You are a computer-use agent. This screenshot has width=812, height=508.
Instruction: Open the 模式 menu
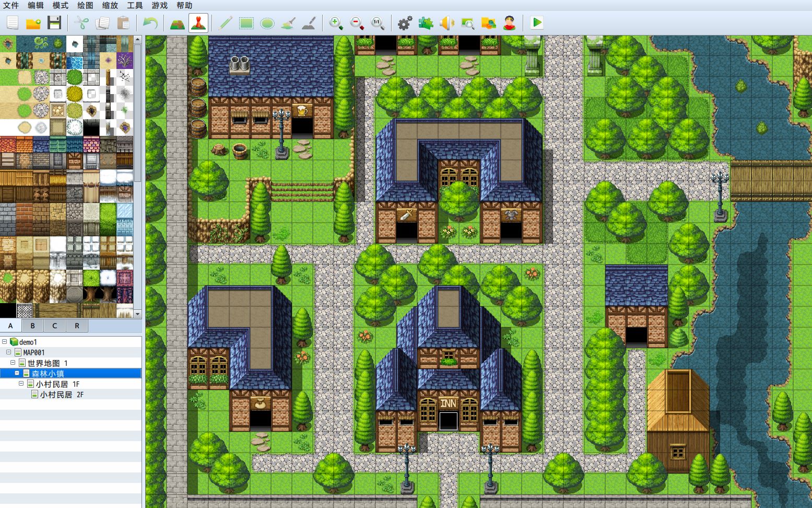(61, 5)
